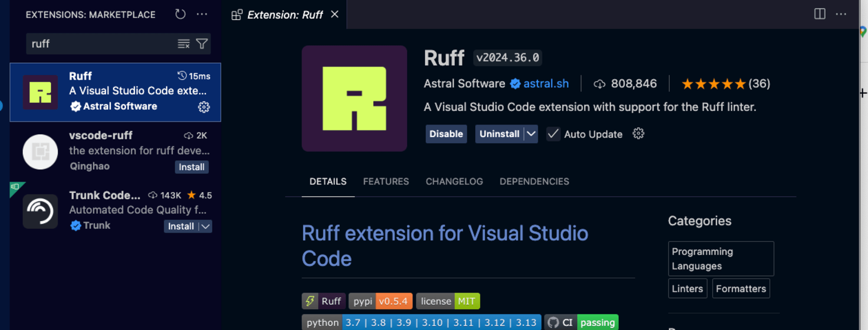Select the vscode-ruff extension icon
The height and width of the screenshot is (330, 868).
click(40, 152)
